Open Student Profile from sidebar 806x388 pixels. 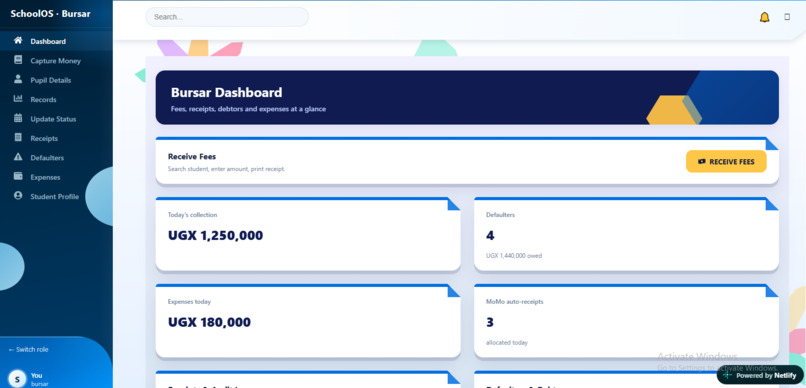(x=56, y=196)
